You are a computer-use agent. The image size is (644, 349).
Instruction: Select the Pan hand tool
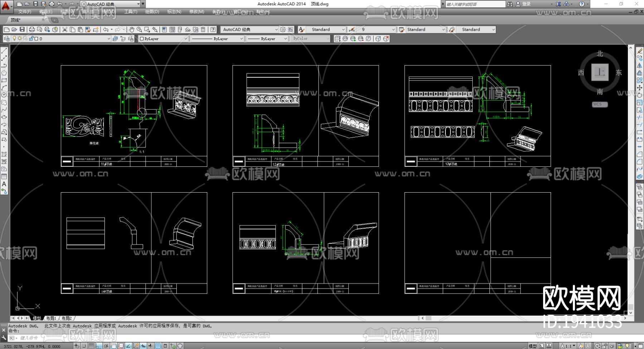[132, 29]
